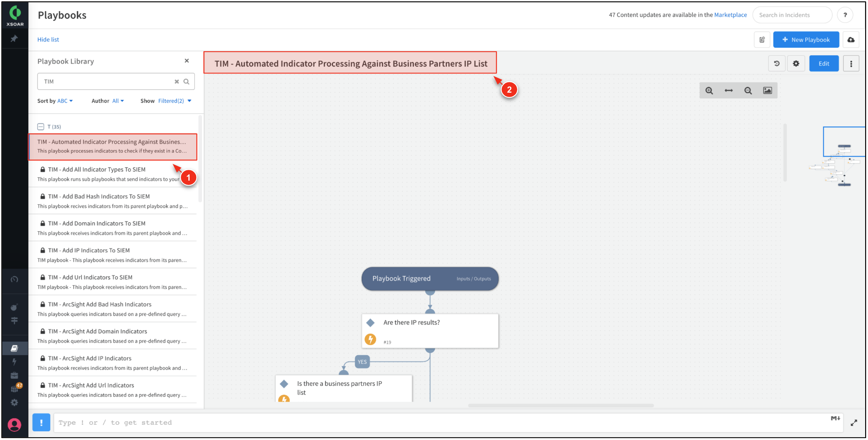Image resolution: width=868 pixels, height=440 pixels.
Task: Open the signpost icon in sidebar
Action: 14,321
